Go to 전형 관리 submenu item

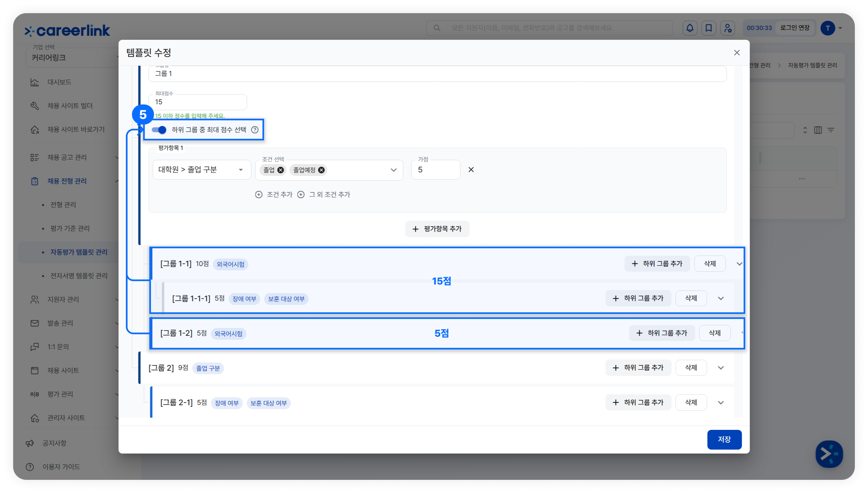coord(63,205)
